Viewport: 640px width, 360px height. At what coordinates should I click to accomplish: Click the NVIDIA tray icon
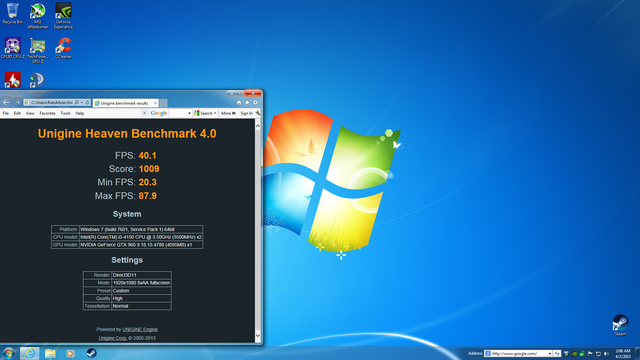coord(574,353)
